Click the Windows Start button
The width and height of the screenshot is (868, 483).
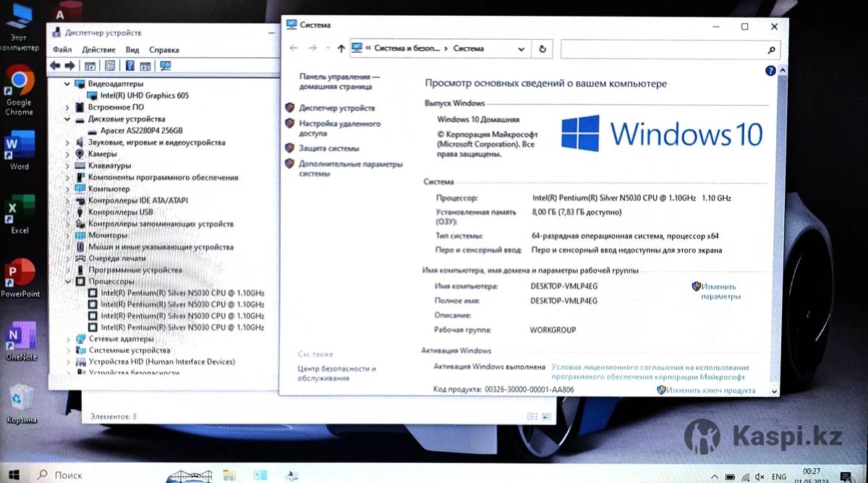(x=14, y=475)
